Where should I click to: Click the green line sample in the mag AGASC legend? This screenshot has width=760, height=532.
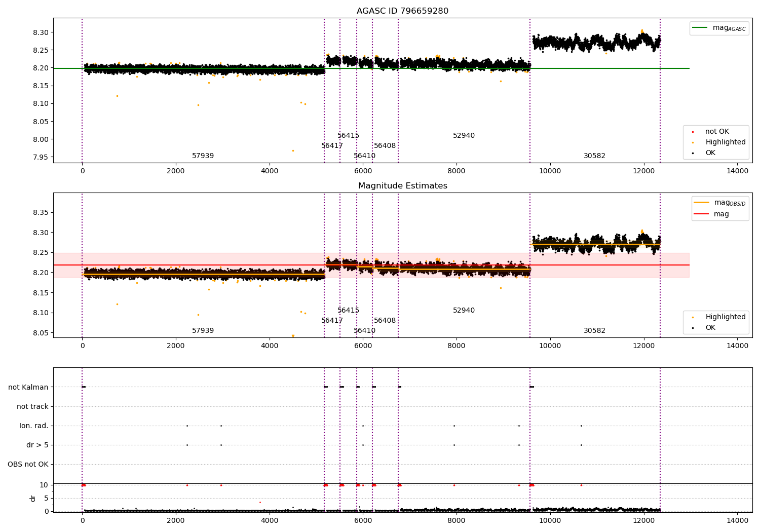pyautogui.click(x=699, y=28)
